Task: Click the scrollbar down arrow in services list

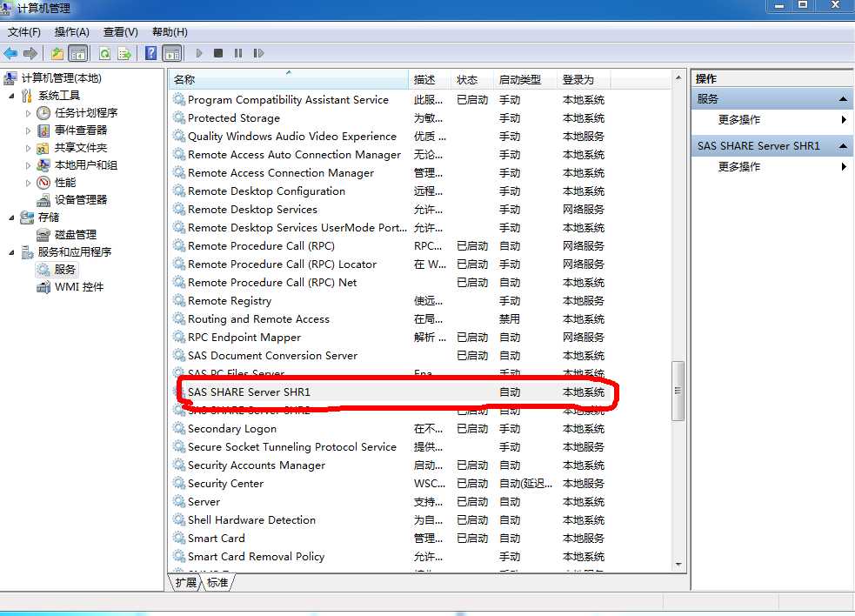Action: click(678, 564)
